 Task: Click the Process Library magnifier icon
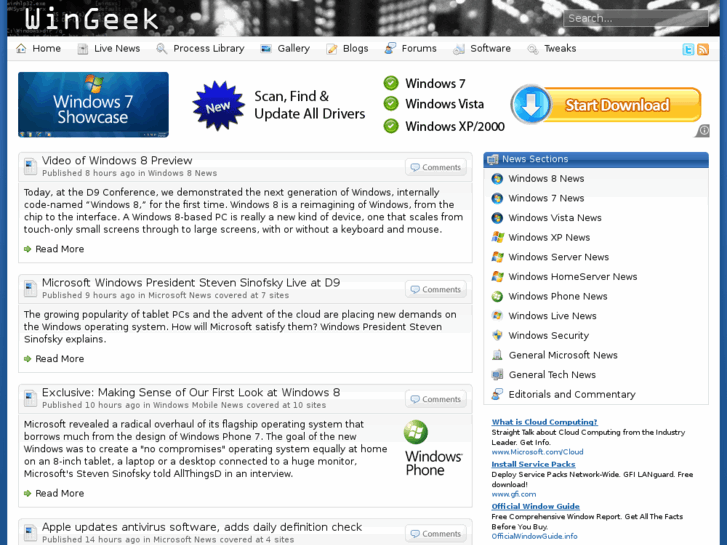[x=161, y=49]
